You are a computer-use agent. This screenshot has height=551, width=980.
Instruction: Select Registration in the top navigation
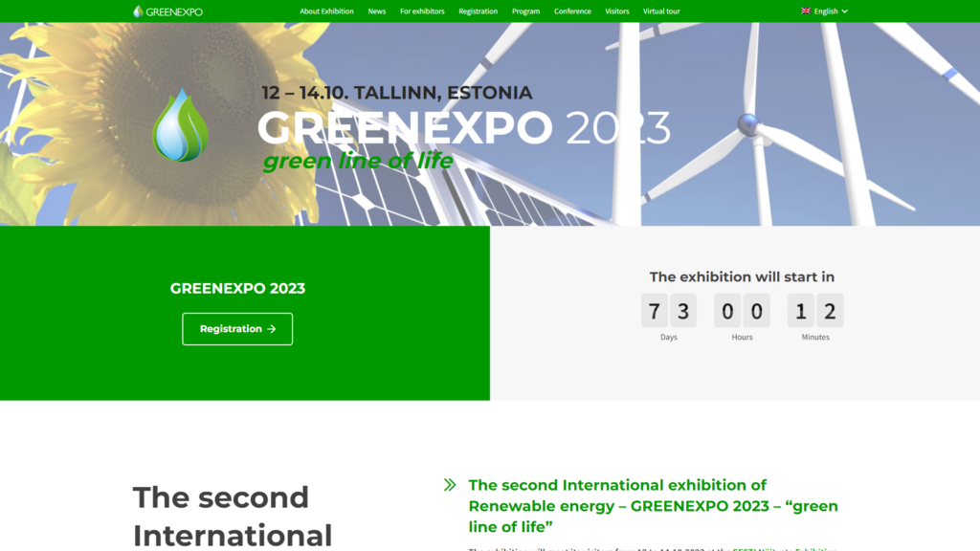point(479,11)
